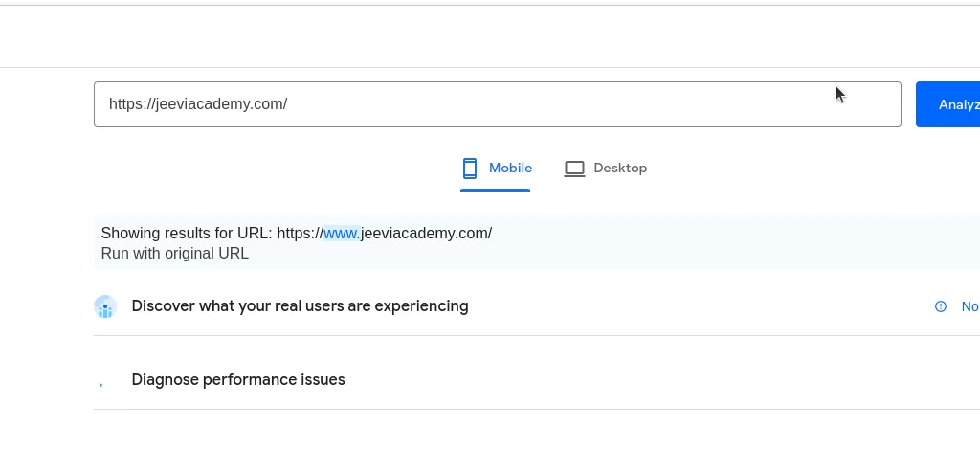The width and height of the screenshot is (980, 452).
Task: Click the desktop laptop icon
Action: (x=574, y=169)
